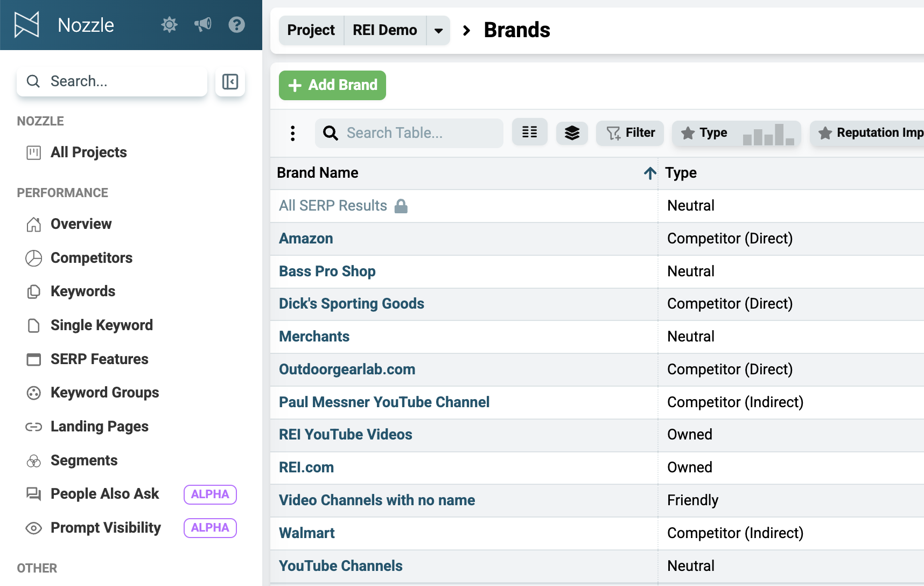Collapse the sidebar panel icon
This screenshot has height=586, width=924.
coord(230,81)
